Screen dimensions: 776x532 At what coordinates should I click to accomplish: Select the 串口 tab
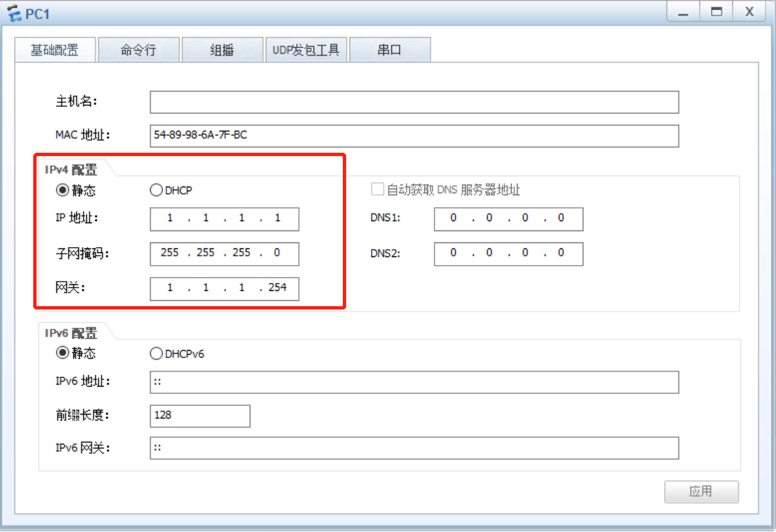pos(390,50)
